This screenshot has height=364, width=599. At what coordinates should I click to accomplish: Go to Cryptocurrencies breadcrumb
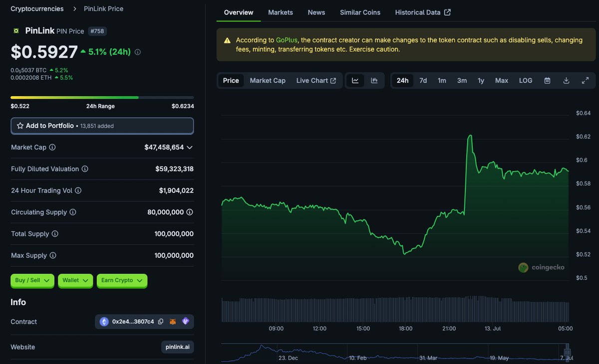37,8
